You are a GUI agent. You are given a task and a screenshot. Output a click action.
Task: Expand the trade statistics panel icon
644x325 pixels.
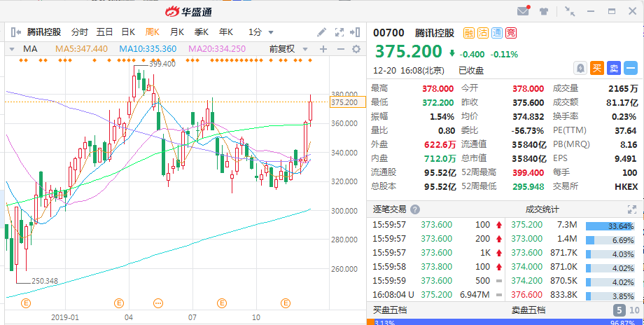click(631, 209)
